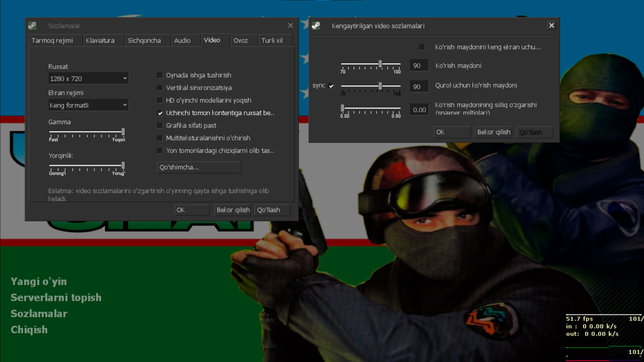
Task: Open the Audio tab
Action: (186, 41)
